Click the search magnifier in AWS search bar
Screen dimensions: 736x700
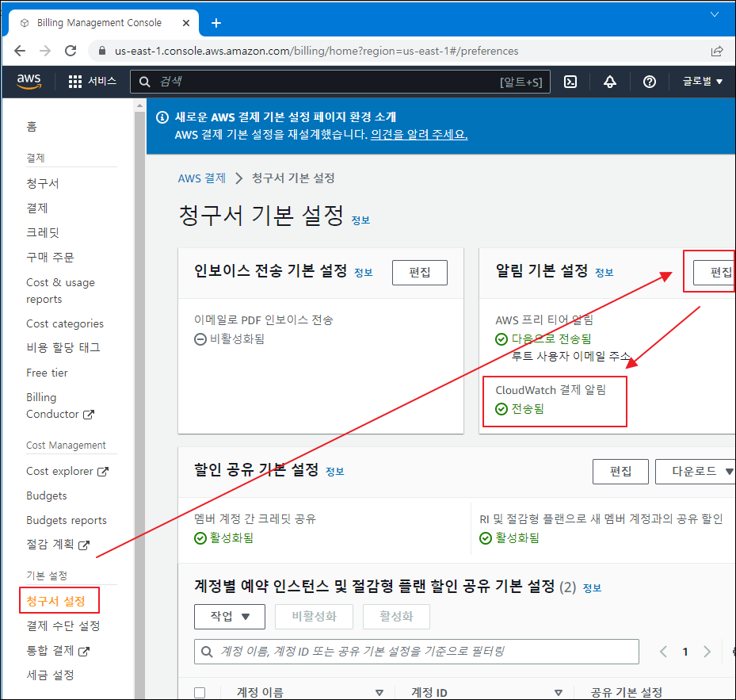pyautogui.click(x=144, y=82)
